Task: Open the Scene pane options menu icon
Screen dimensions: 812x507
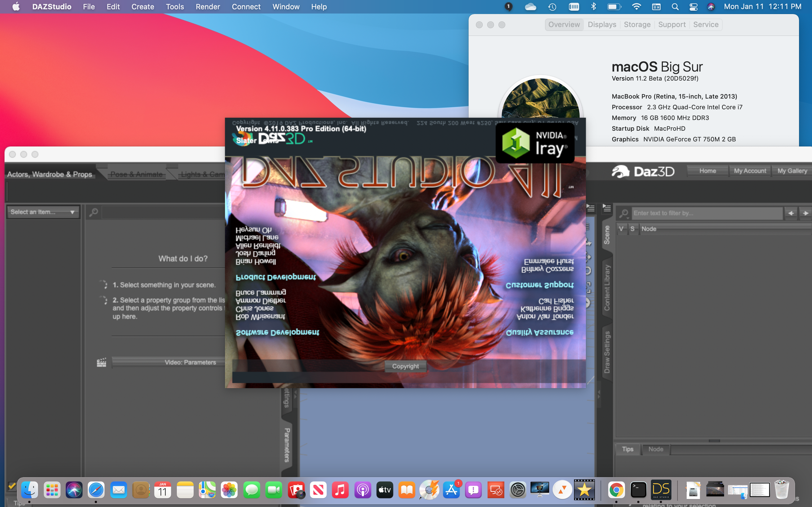Action: [x=607, y=208]
